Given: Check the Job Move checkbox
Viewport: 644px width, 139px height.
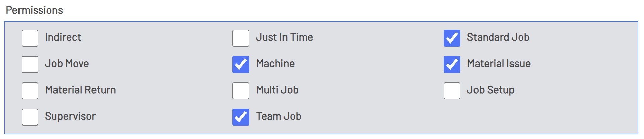Looking at the screenshot, I should [x=30, y=64].
